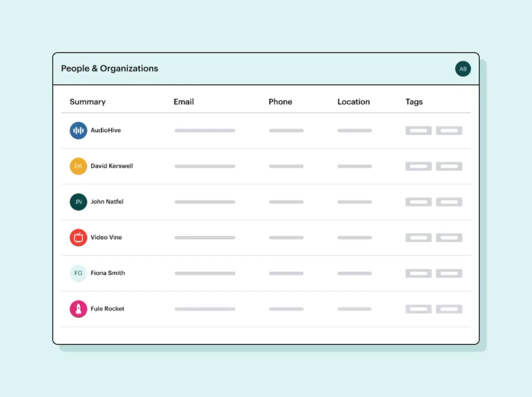532x397 pixels.
Task: Click the first tag in Fiona Smith row
Action: [418, 273]
